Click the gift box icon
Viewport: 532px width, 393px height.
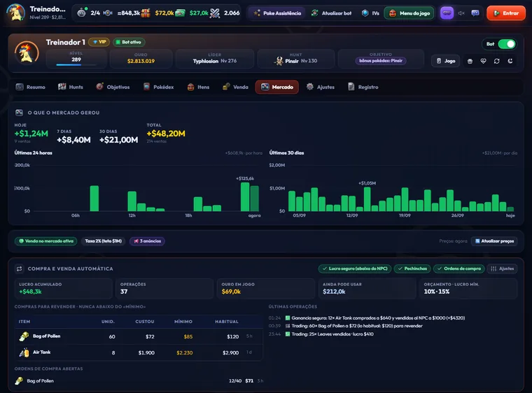point(470,61)
